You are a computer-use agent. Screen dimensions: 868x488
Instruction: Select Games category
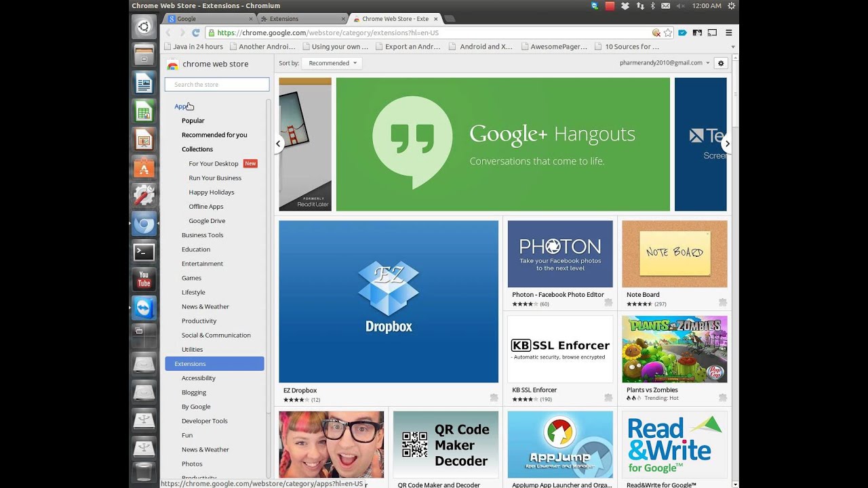pyautogui.click(x=191, y=278)
